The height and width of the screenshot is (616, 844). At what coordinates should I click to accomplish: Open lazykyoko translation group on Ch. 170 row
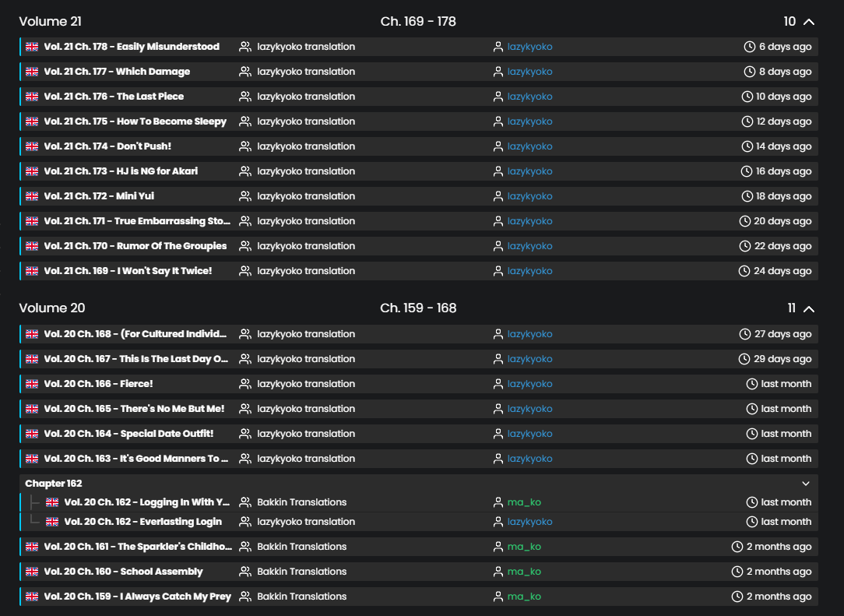[306, 246]
